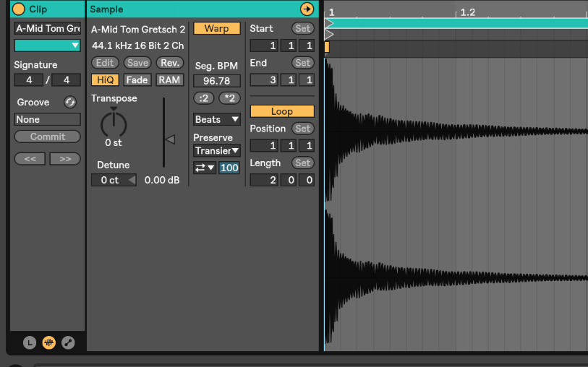The height and width of the screenshot is (367, 588).
Task: Open the teal clip color dropdown
Action: (47, 46)
